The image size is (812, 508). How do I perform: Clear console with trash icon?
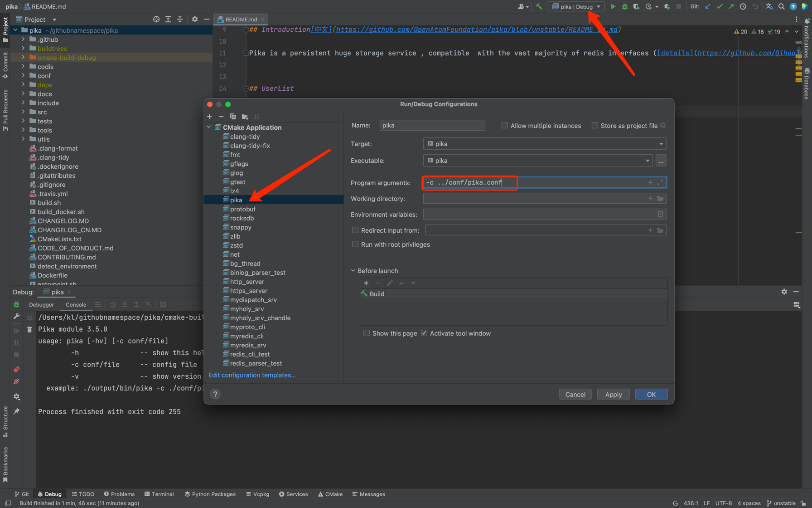[x=29, y=330]
